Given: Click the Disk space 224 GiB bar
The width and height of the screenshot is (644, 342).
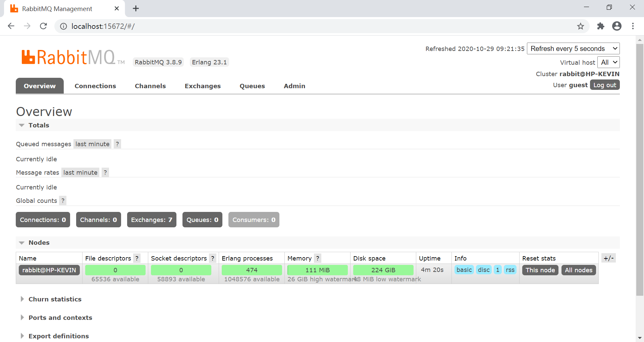Looking at the screenshot, I should 383,270.
